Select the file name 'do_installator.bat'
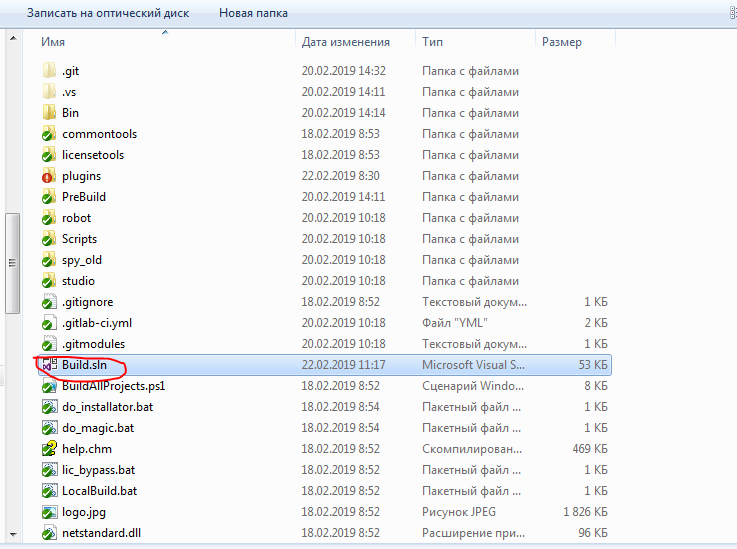Viewport: 737px width, 549px height. point(108,407)
